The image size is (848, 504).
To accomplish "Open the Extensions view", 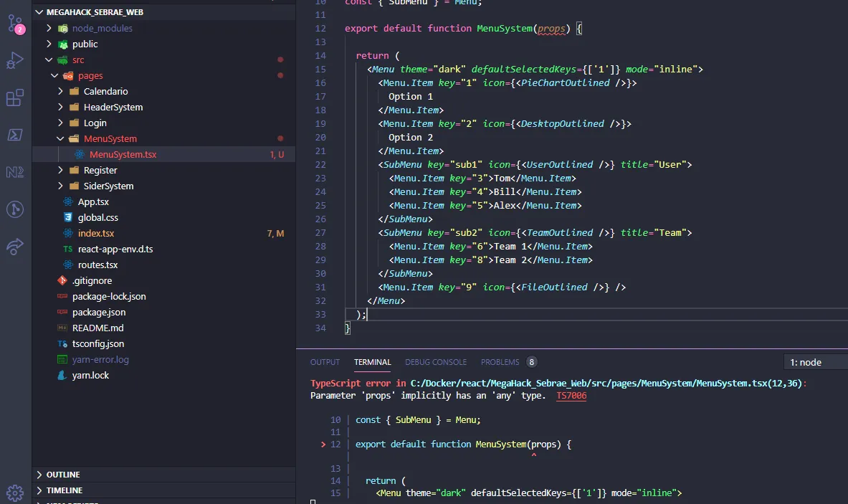I will click(x=14, y=98).
